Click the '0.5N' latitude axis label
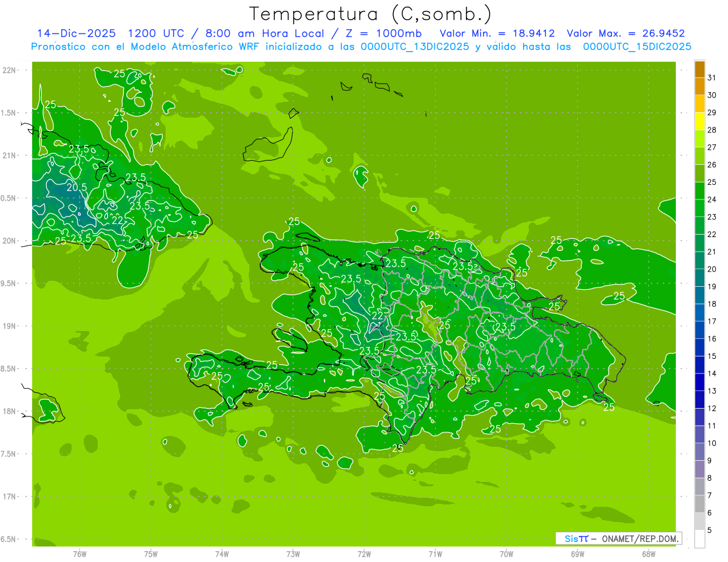Viewport: 728px width, 562px height. click(8, 198)
